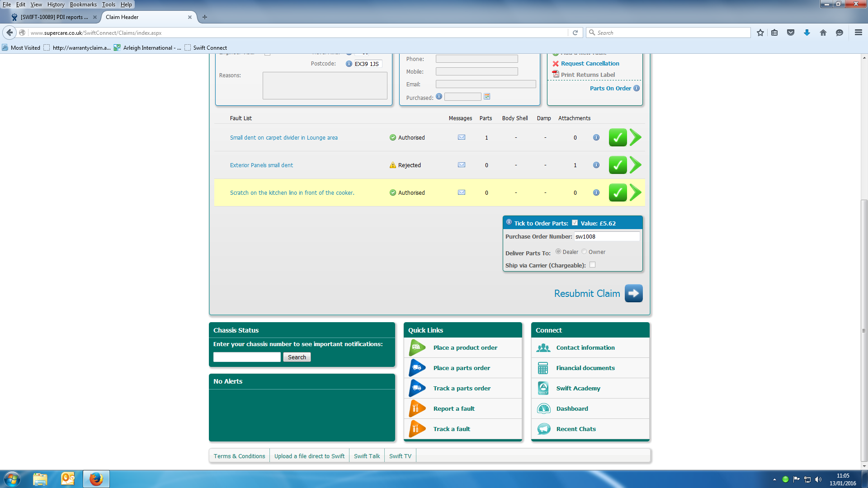The height and width of the screenshot is (488, 868).
Task: Expand the Exterior Panels fault chevron
Action: [x=635, y=165]
